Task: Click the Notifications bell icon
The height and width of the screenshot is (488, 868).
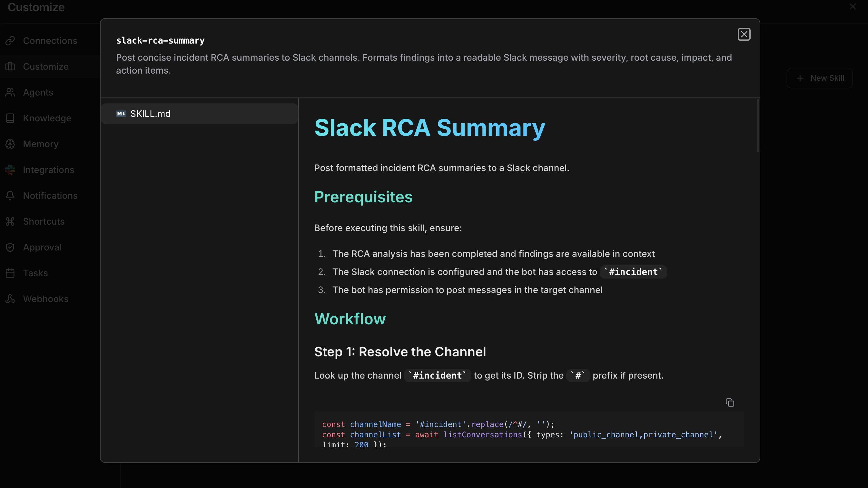Action: click(x=10, y=196)
